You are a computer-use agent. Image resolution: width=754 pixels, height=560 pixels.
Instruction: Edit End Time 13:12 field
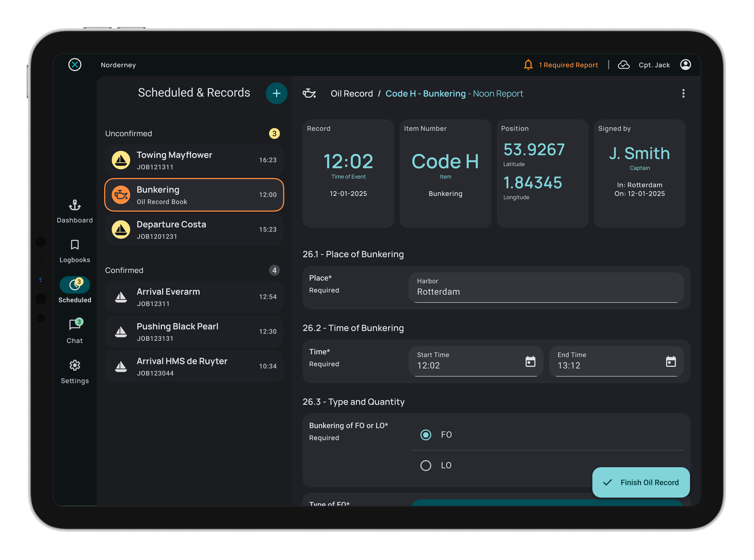(x=616, y=361)
